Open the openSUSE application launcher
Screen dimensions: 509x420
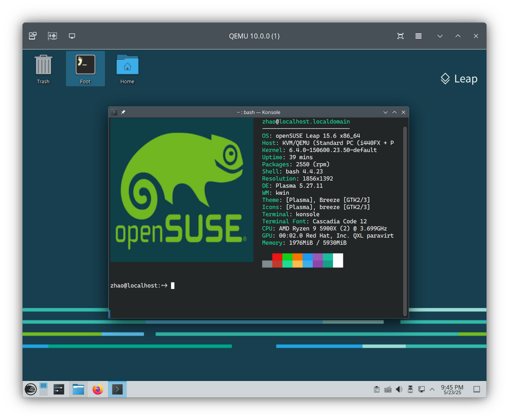[30, 389]
